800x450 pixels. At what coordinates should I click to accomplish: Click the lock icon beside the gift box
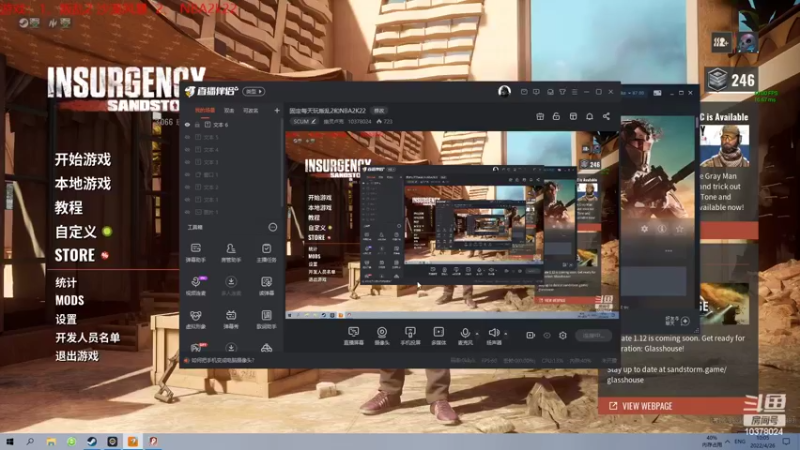click(556, 116)
